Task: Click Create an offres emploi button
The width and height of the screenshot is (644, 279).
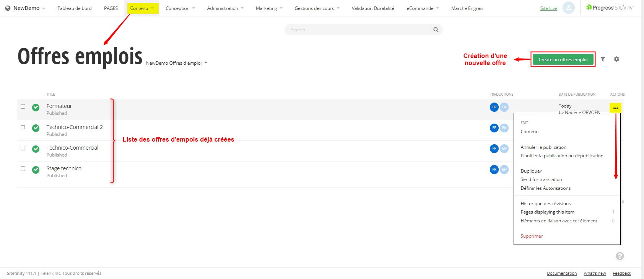Action: coord(563,60)
